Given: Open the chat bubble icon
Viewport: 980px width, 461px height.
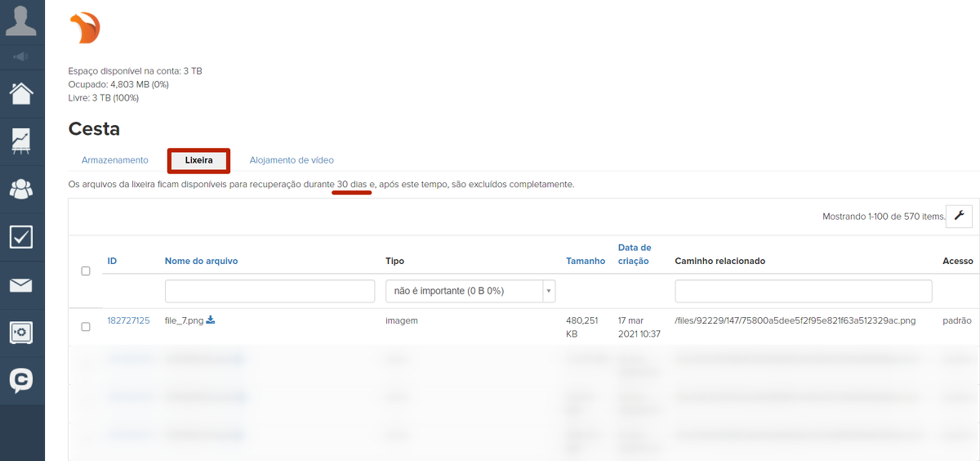Looking at the screenshot, I should click(22, 381).
